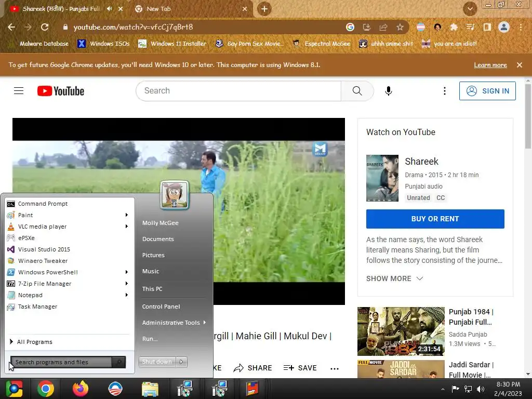Open YouTube settings three-dot menu
Screen dimensions: 532x399
pos(445,91)
